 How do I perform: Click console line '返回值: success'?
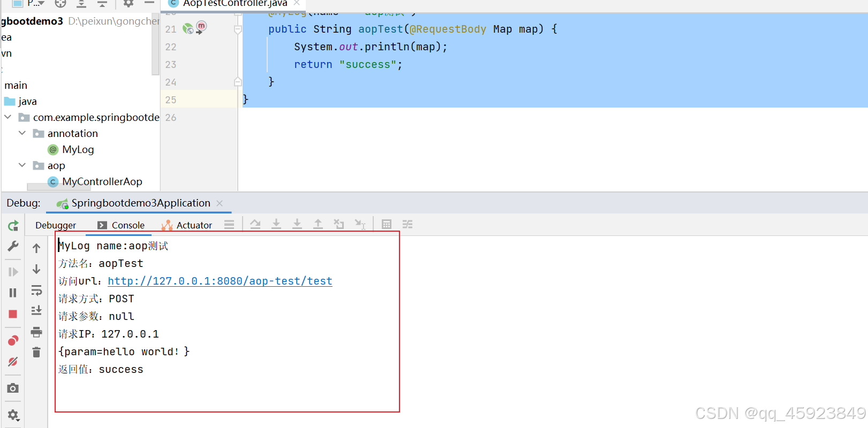101,369
